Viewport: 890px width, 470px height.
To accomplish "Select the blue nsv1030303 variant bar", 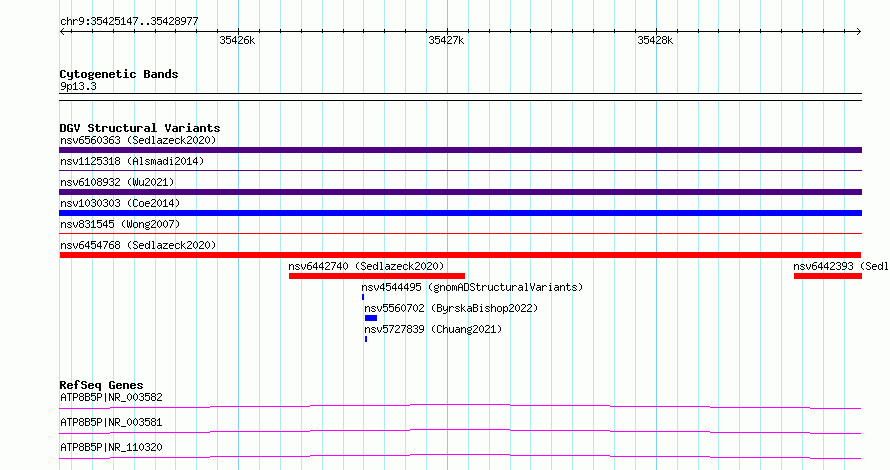I will point(460,213).
